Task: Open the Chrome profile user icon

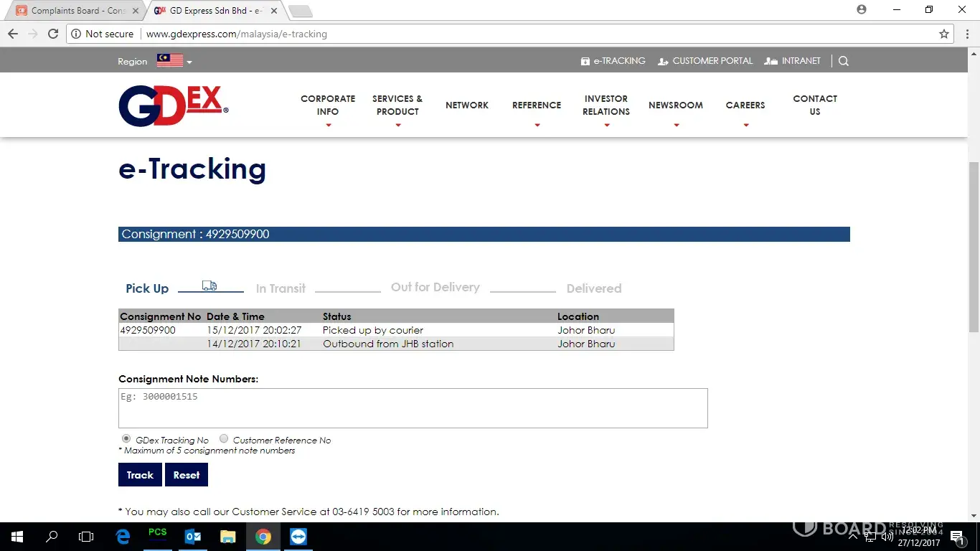Action: [862, 9]
